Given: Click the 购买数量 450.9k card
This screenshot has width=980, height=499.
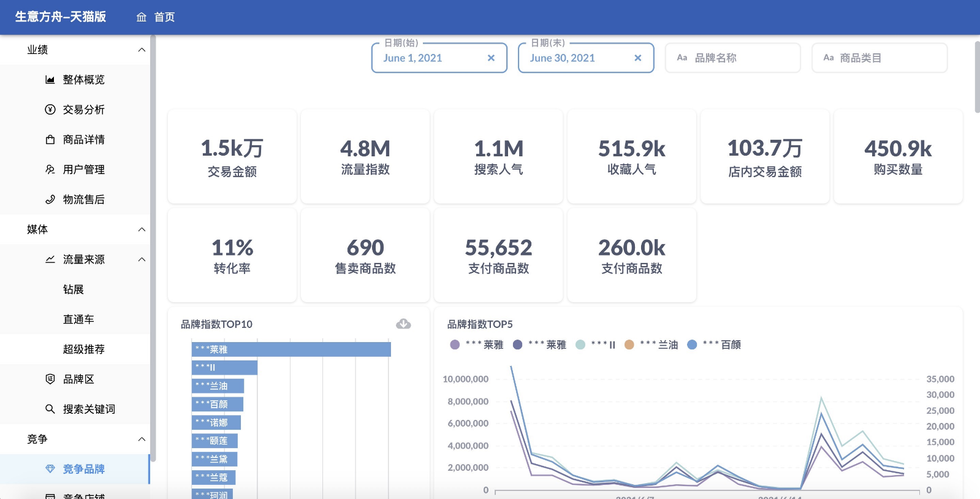Looking at the screenshot, I should coord(898,156).
